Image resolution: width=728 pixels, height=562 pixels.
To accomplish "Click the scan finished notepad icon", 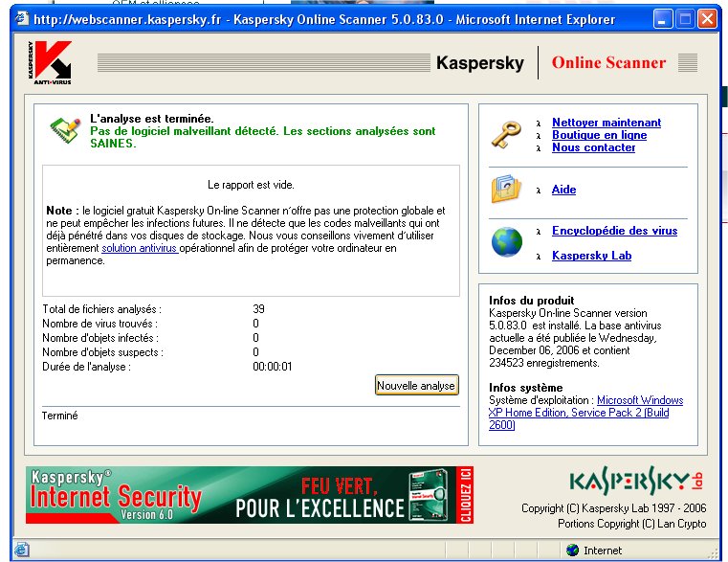I will coord(65,130).
